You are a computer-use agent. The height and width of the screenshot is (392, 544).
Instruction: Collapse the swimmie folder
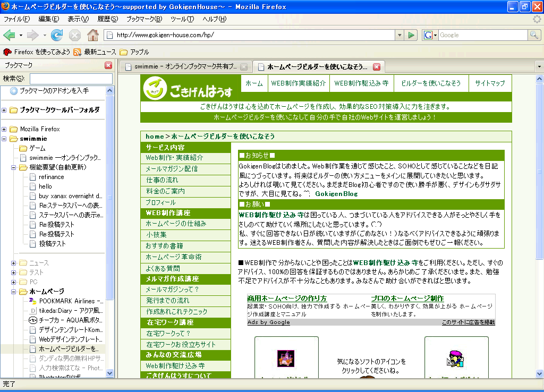pyautogui.click(x=4, y=139)
